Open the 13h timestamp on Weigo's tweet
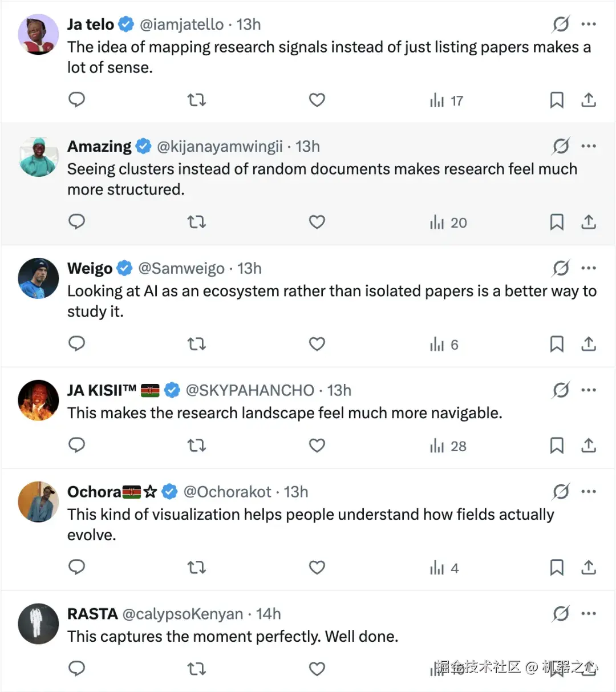 249,268
